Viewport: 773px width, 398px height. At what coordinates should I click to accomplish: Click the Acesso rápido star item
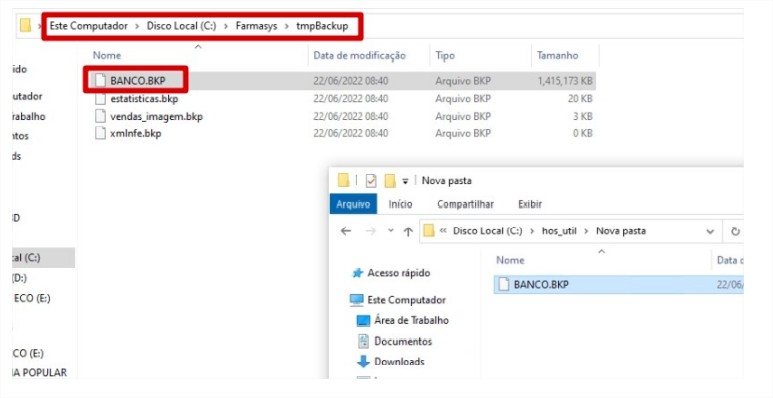(391, 273)
